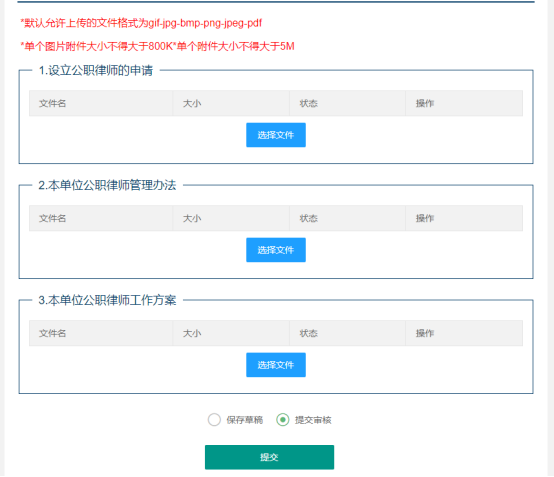Click 大小 header in 工作方案 section

(192, 333)
